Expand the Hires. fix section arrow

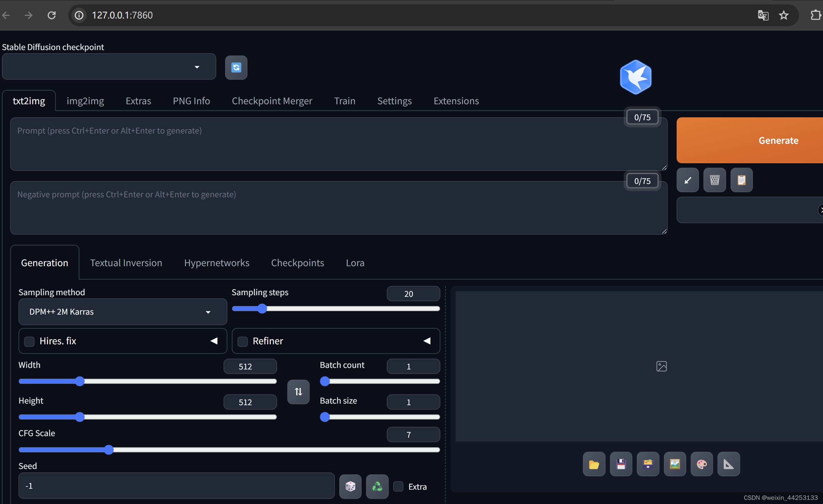(214, 341)
